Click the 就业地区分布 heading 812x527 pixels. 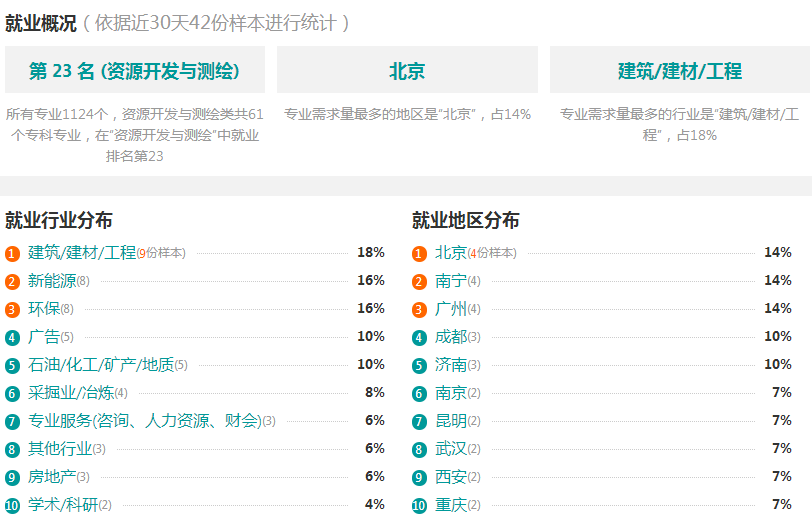click(466, 220)
